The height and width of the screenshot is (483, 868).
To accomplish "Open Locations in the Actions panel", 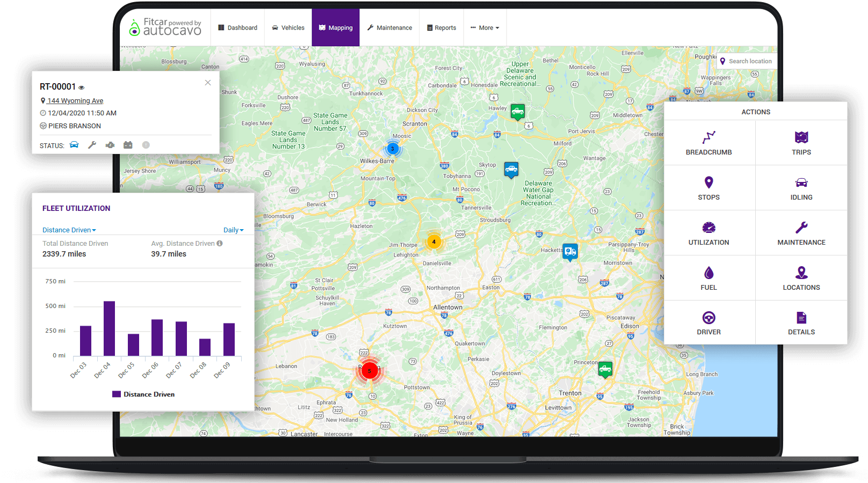I will [x=801, y=278].
